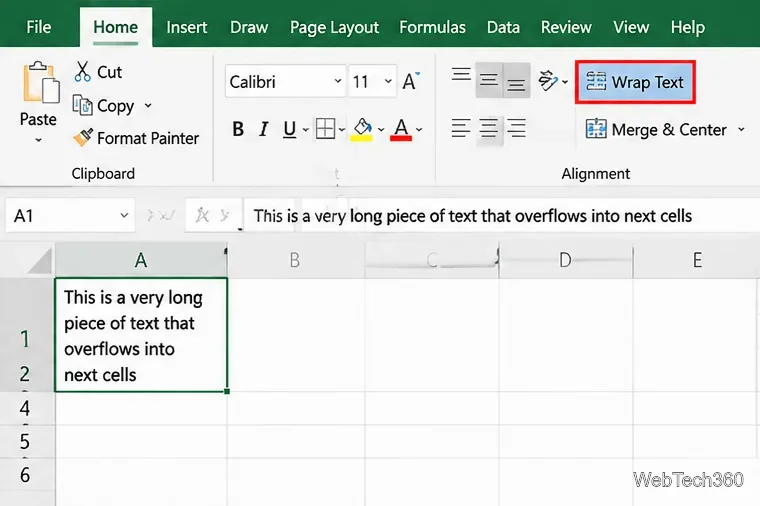
Task: Align text left horizontally
Action: point(461,128)
